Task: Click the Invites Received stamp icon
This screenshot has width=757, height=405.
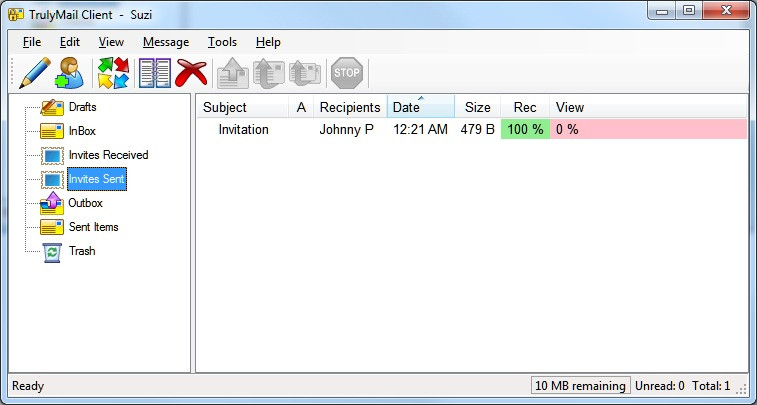Action: (52, 155)
